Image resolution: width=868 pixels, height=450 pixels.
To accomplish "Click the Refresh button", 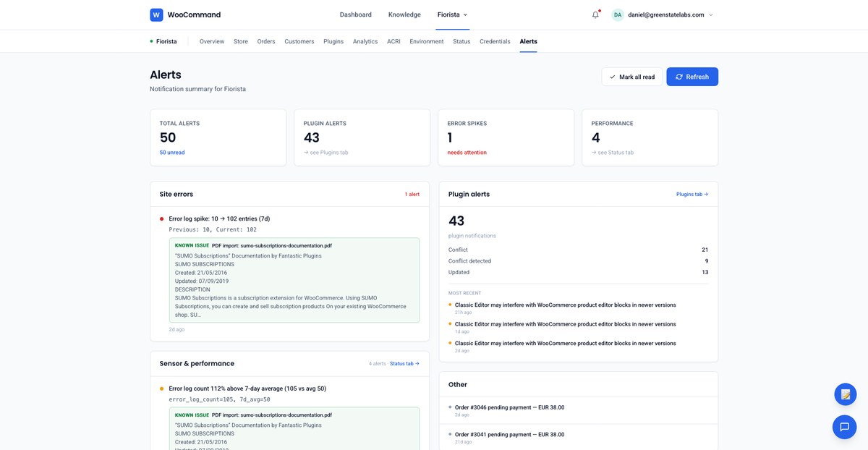I will tap(692, 77).
